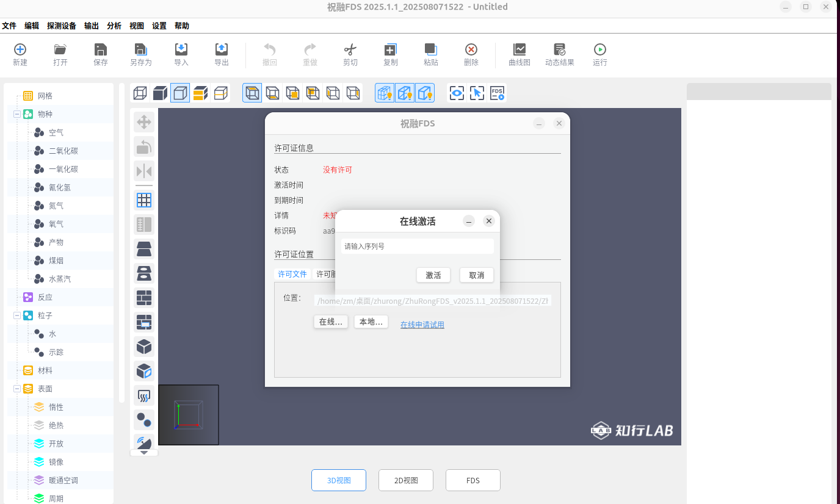The image size is (840, 504).
Task: Click the 删除 (Delete) toolbar icon
Action: (471, 49)
